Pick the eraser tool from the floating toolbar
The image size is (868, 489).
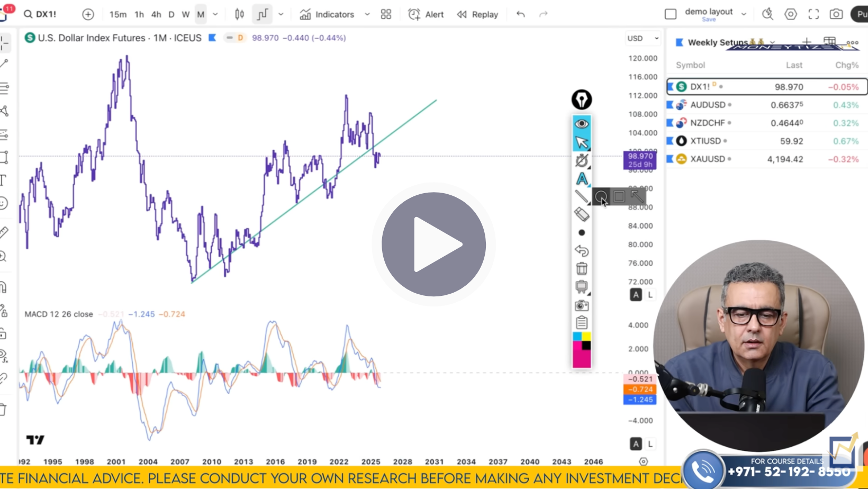(x=582, y=214)
